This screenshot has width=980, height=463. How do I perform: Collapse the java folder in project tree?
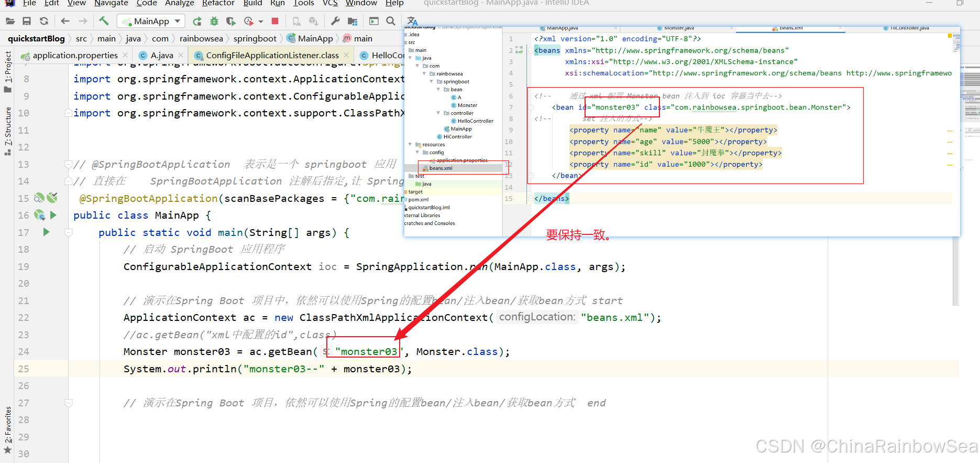click(411, 58)
